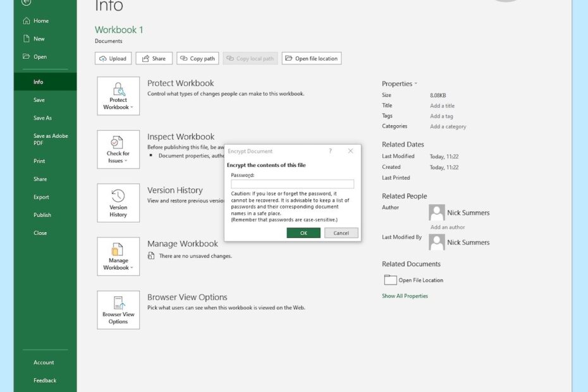This screenshot has width=588, height=392.
Task: Open the Protect Workbook dropdown button
Action: click(118, 96)
